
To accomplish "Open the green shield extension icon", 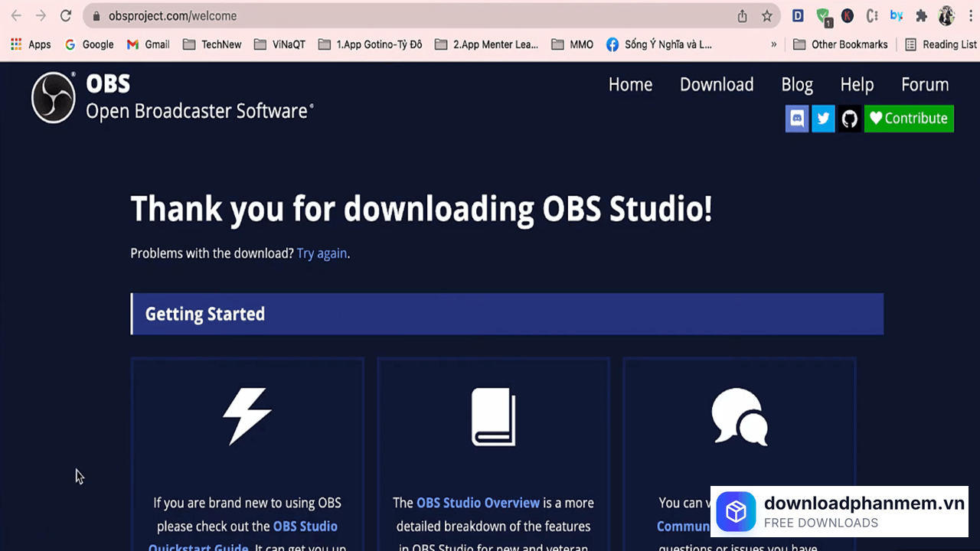I will click(x=823, y=16).
